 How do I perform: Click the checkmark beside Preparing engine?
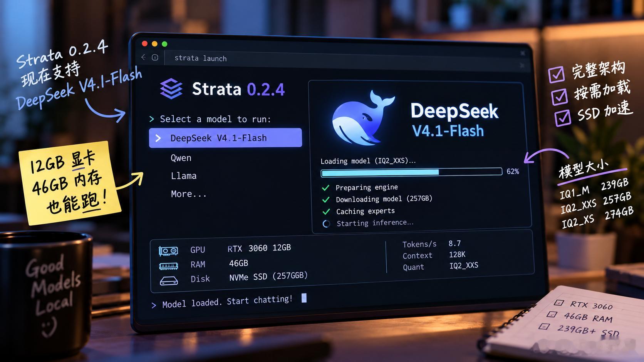tap(325, 188)
